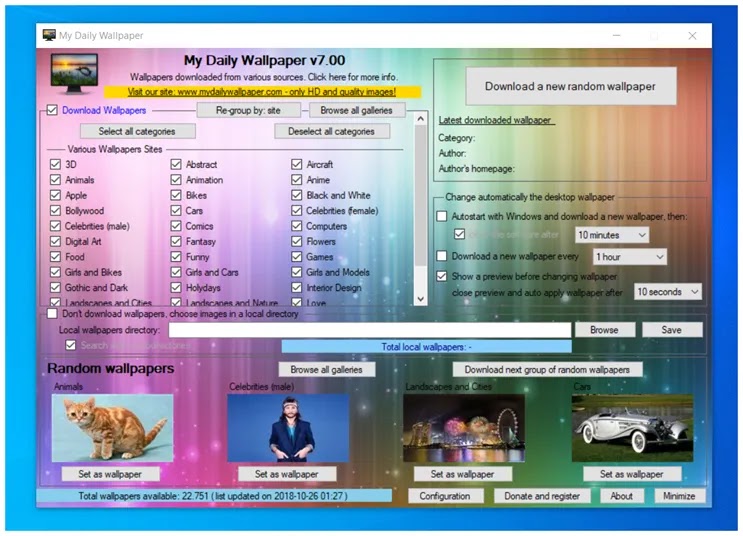Enable Download a new wallpaper every checkbox
Viewport: 743px width, 536px height.
[442, 256]
